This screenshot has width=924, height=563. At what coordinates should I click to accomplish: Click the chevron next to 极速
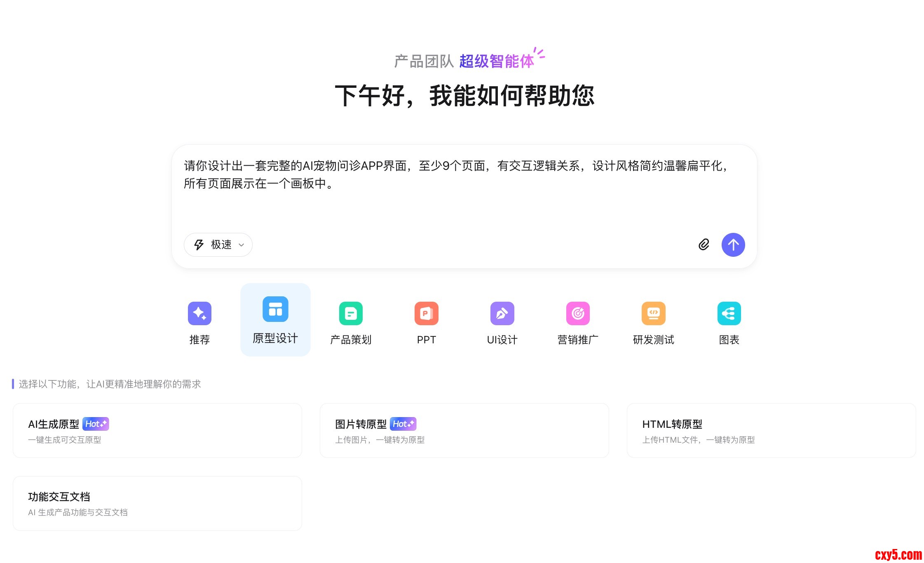[242, 245]
